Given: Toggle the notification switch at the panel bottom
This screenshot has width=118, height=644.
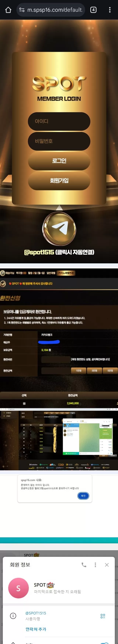Looking at the screenshot, I should [105, 643].
